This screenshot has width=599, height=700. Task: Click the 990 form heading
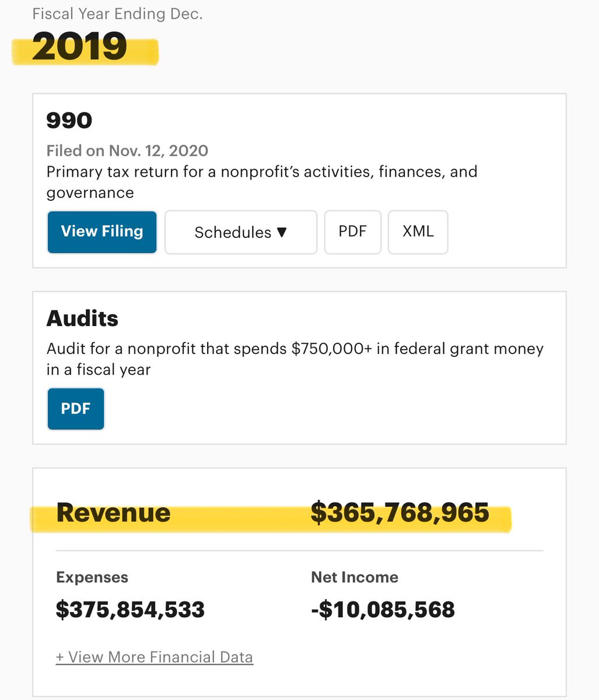click(x=69, y=120)
